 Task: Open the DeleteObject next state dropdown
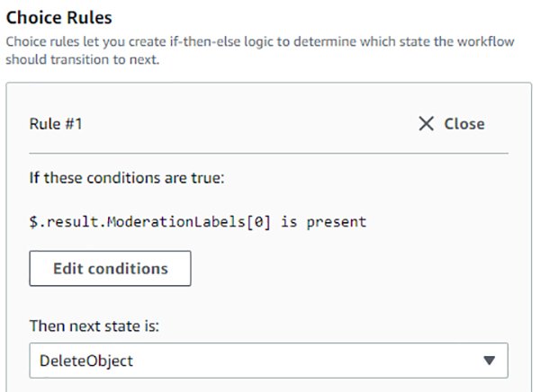[268, 361]
